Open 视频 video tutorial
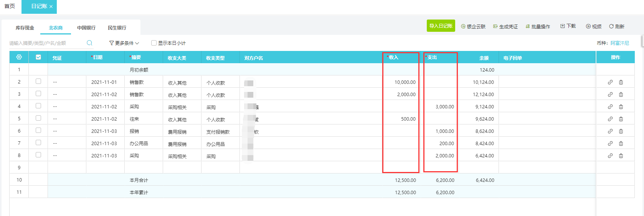Screen dimensions: 644x216 pos(594,26)
